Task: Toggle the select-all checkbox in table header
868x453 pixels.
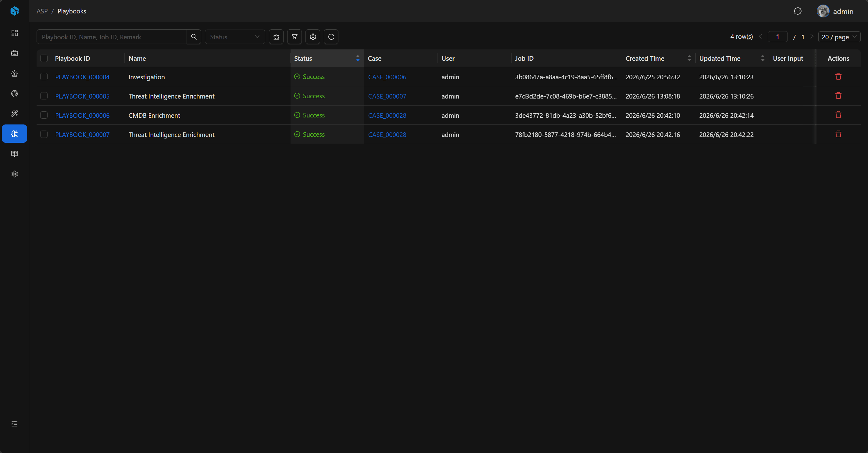Action: 44,58
